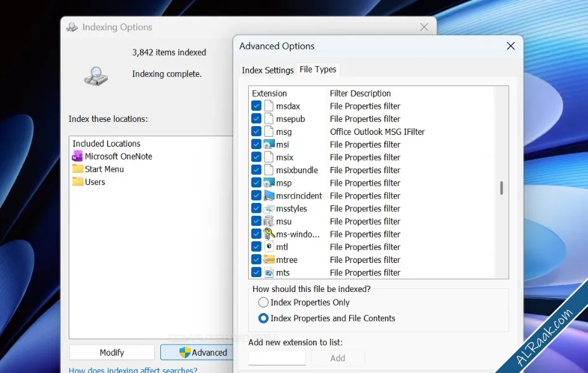
Task: Uncheck the msix extension checkbox
Action: [x=256, y=157]
